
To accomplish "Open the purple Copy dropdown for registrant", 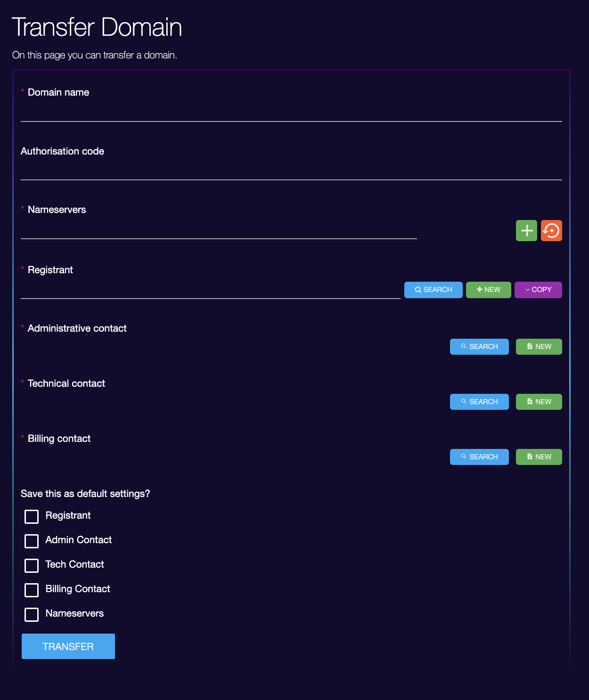I will coord(538,290).
